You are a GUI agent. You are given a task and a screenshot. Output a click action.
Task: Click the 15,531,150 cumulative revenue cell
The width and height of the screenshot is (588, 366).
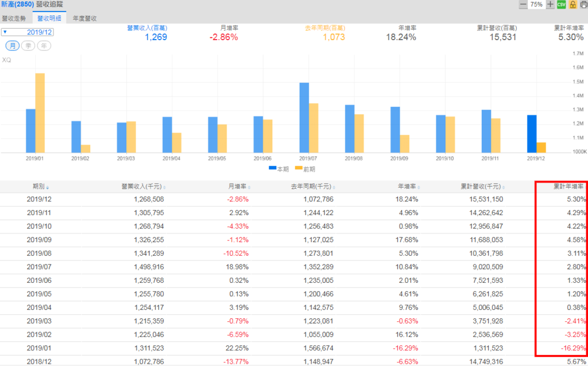(486, 199)
